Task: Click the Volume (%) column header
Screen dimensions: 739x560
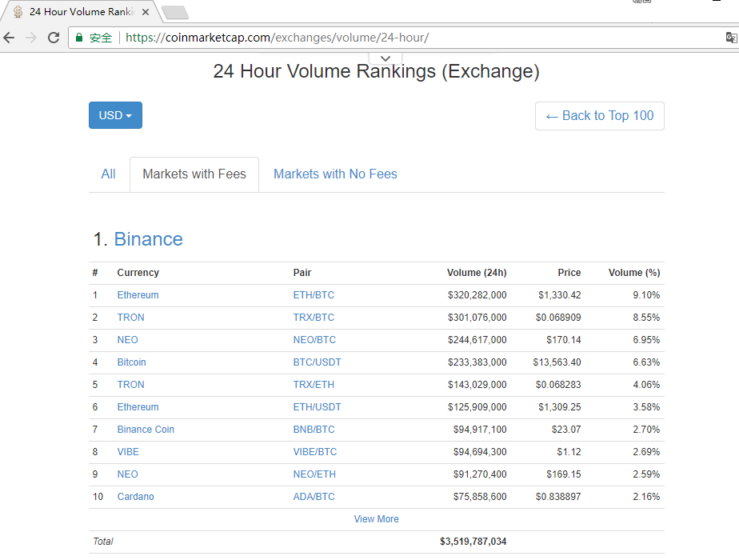Action: tap(634, 273)
